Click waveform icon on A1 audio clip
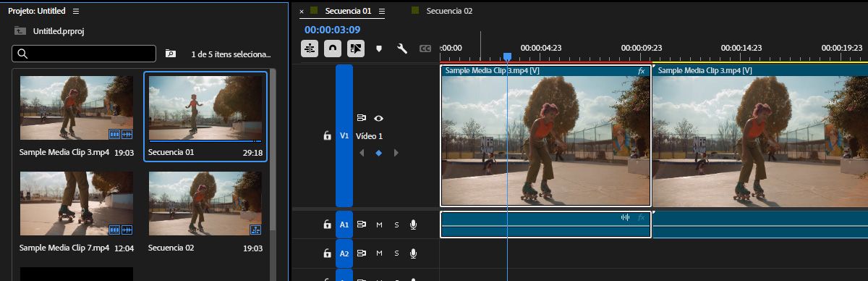 tap(626, 217)
